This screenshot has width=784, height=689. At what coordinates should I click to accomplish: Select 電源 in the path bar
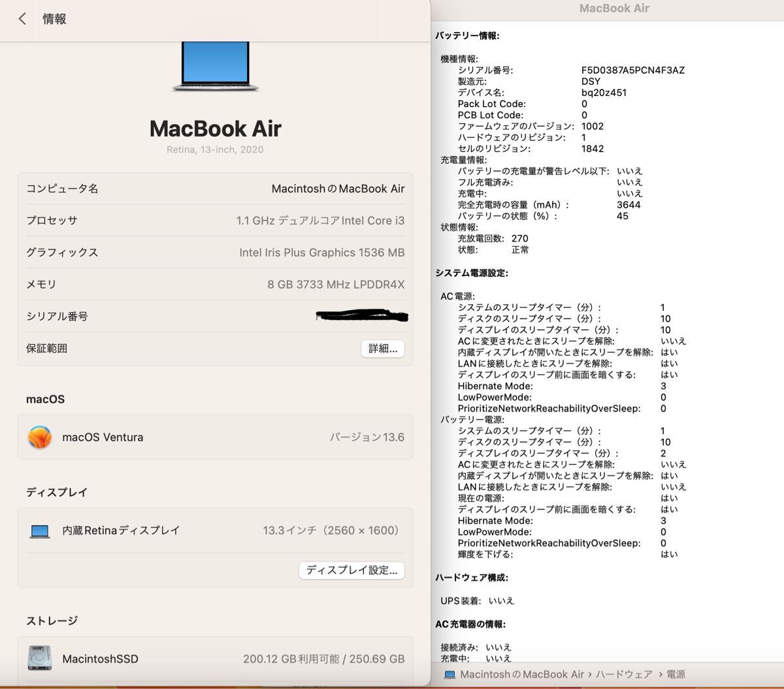click(676, 674)
